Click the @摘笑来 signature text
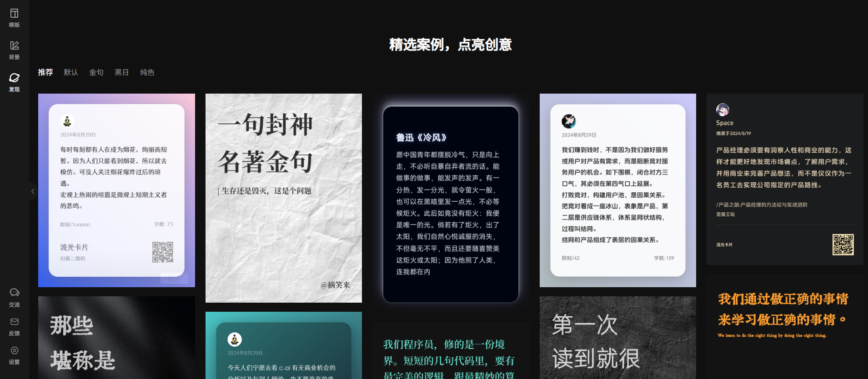 coord(335,285)
